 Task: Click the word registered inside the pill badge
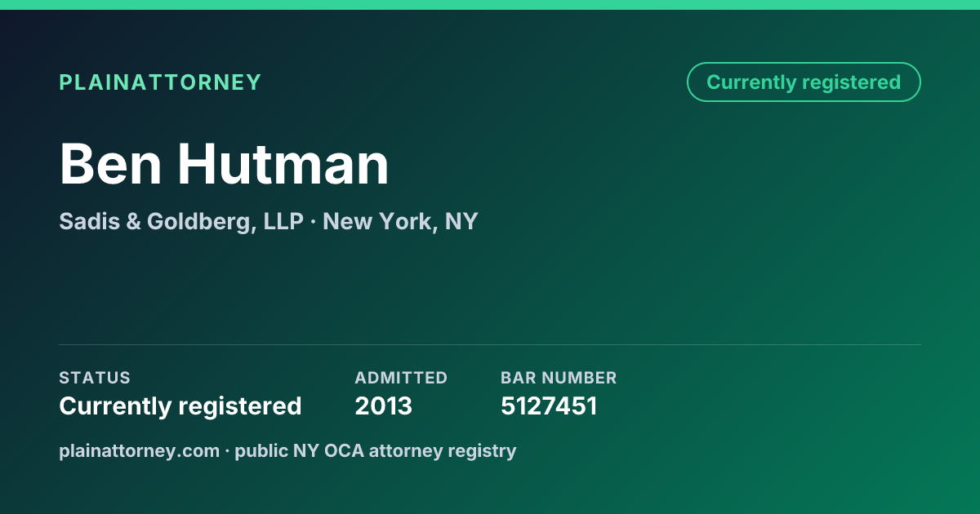(852, 82)
